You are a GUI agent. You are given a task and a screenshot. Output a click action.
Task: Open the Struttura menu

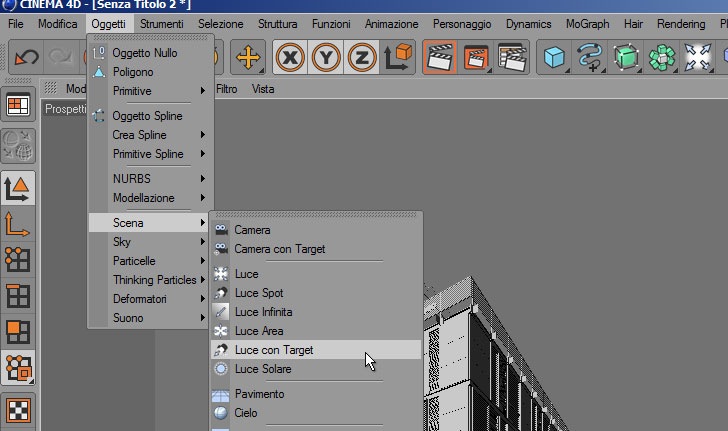(278, 24)
